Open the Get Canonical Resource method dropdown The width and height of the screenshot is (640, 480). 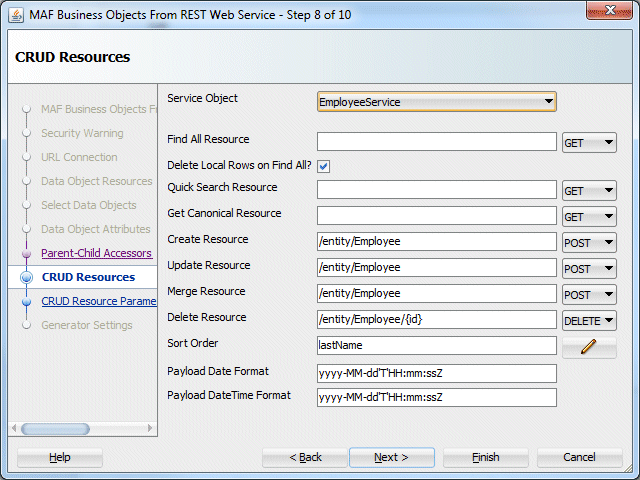point(589,217)
